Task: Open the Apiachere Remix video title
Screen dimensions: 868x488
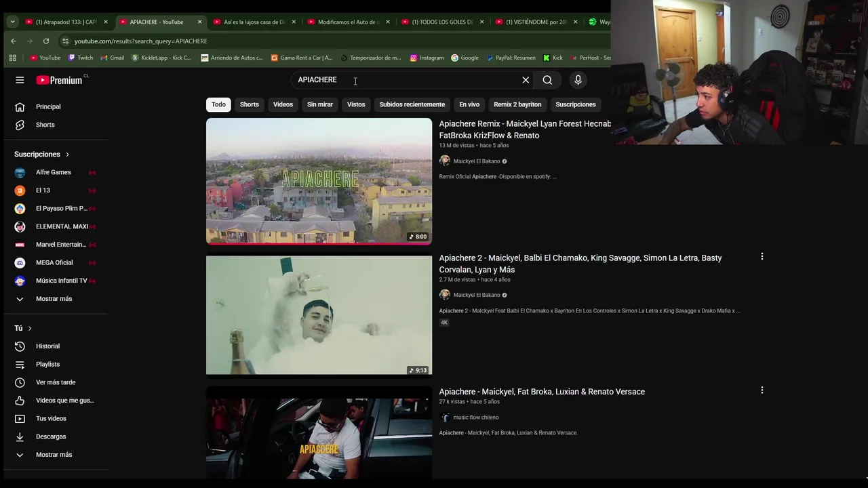Action: (x=525, y=129)
